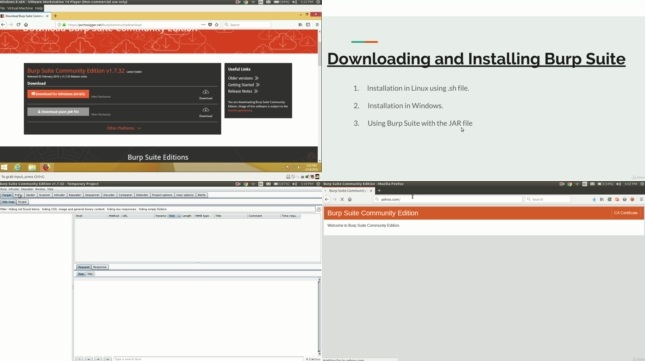Image resolution: width=645 pixels, height=361 pixels.
Task: Click the PortSwigger page vertical scrollbar
Action: (x=319, y=95)
